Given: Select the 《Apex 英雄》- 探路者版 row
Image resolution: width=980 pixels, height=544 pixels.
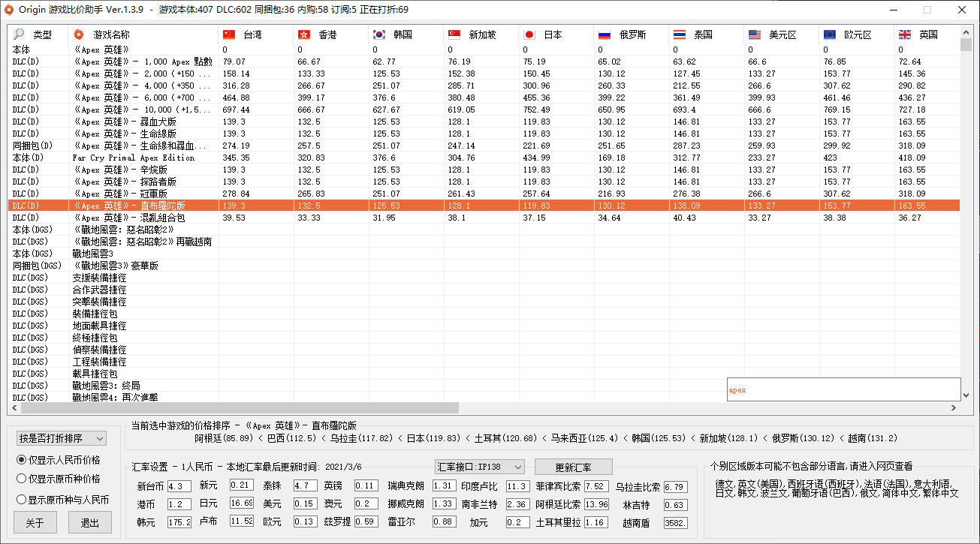Looking at the screenshot, I should pyautogui.click(x=484, y=182).
